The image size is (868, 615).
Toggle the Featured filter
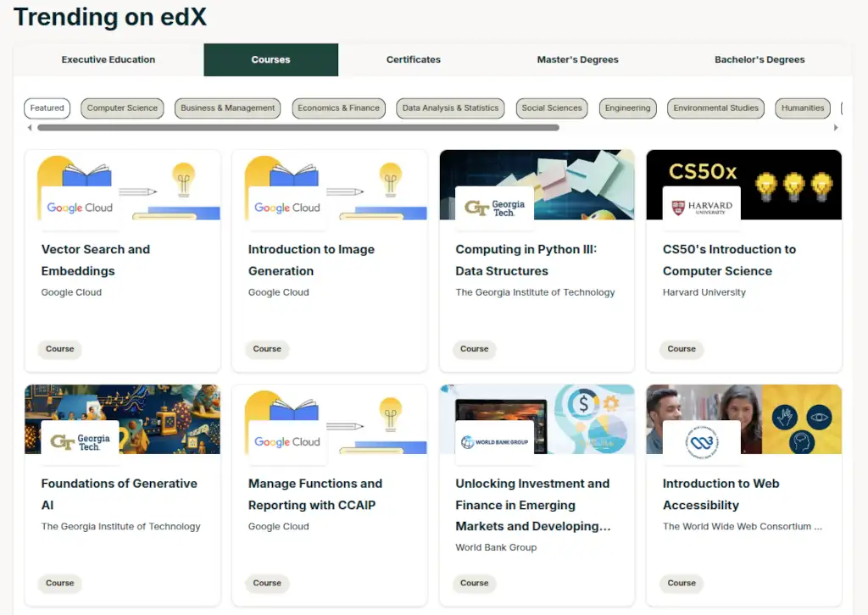coord(47,108)
